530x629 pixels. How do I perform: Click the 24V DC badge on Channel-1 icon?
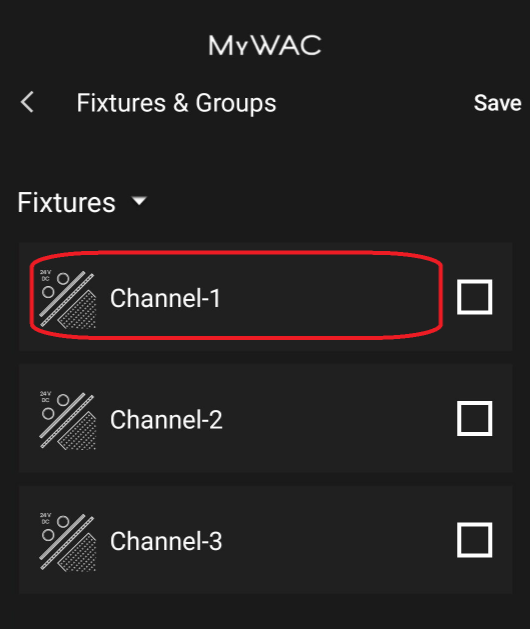tap(45, 275)
